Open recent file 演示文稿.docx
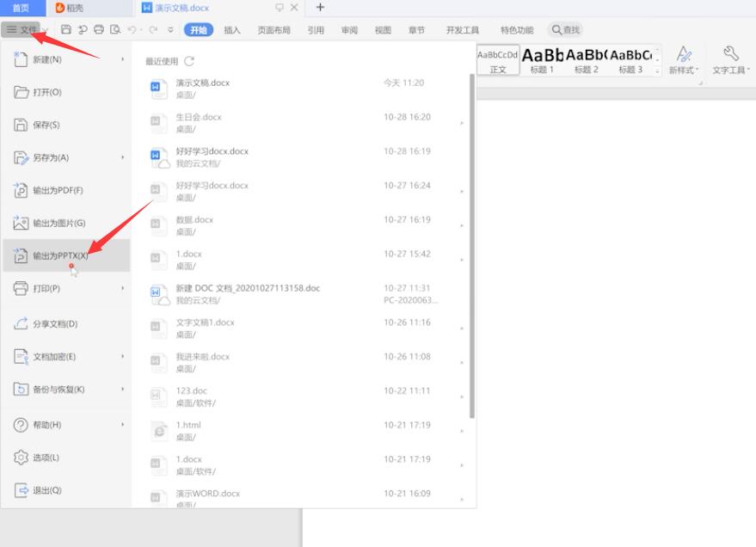The height and width of the screenshot is (547, 756). (x=305, y=89)
